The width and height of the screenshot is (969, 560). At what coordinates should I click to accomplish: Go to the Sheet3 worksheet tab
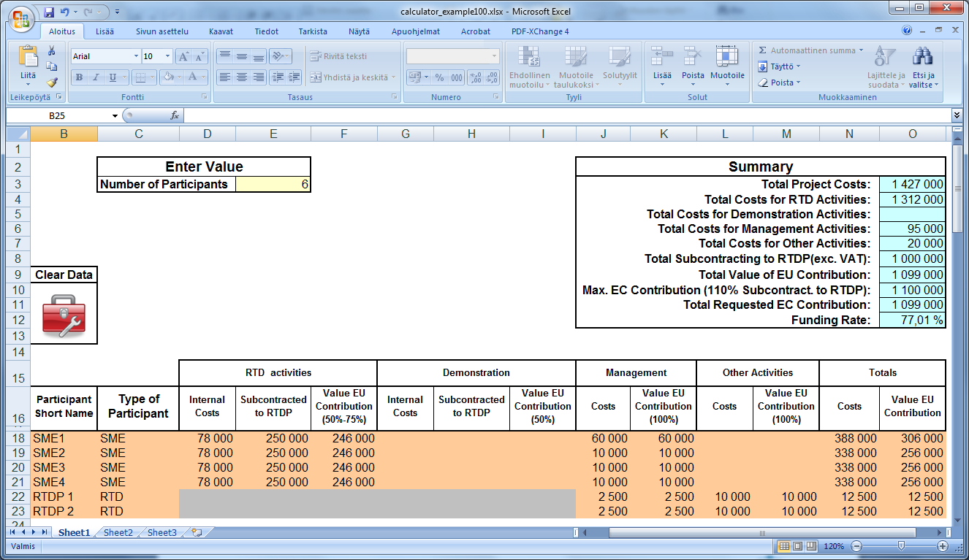pos(161,533)
